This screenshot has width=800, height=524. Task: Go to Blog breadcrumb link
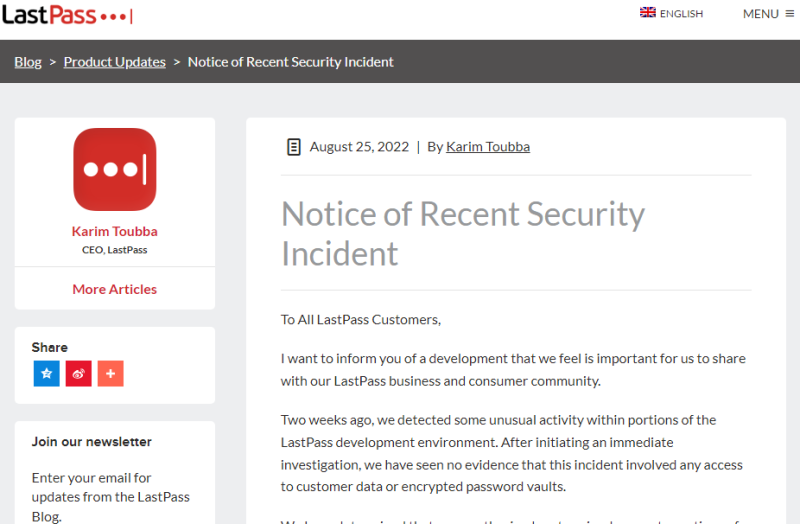click(28, 62)
